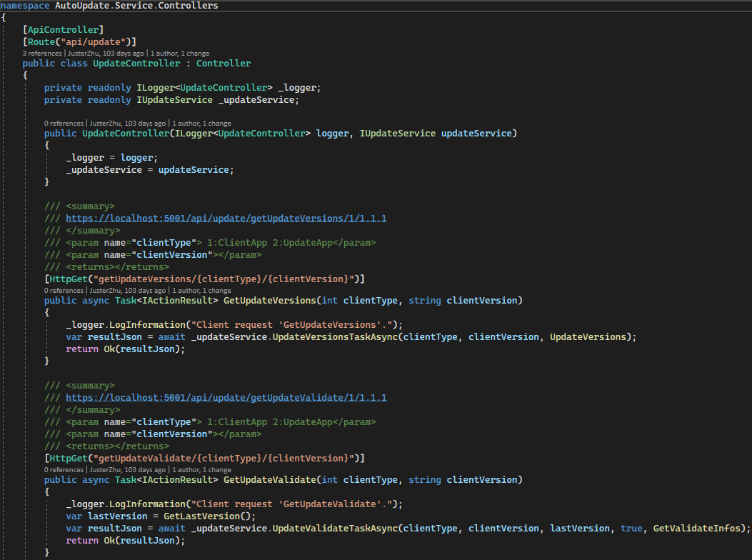Click the namespace name 'AutoUpdate.Service.Controllers'
This screenshot has width=752, height=560.
(x=136, y=6)
